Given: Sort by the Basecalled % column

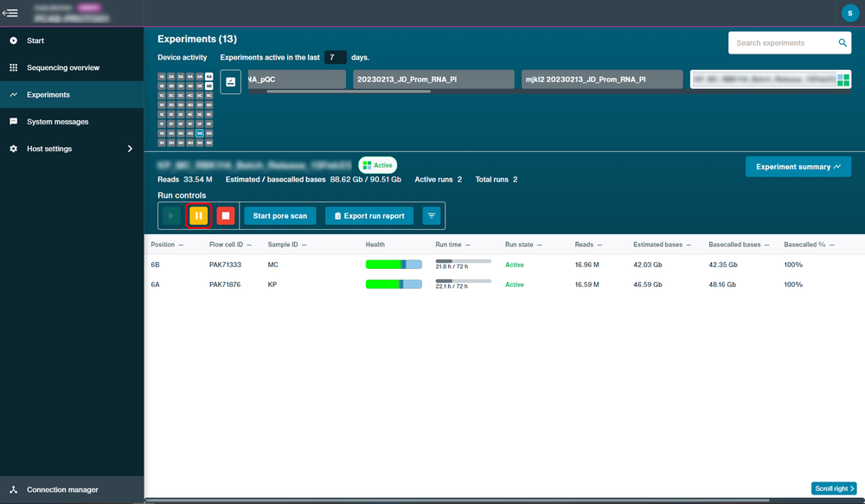Looking at the screenshot, I should pyautogui.click(x=809, y=245).
